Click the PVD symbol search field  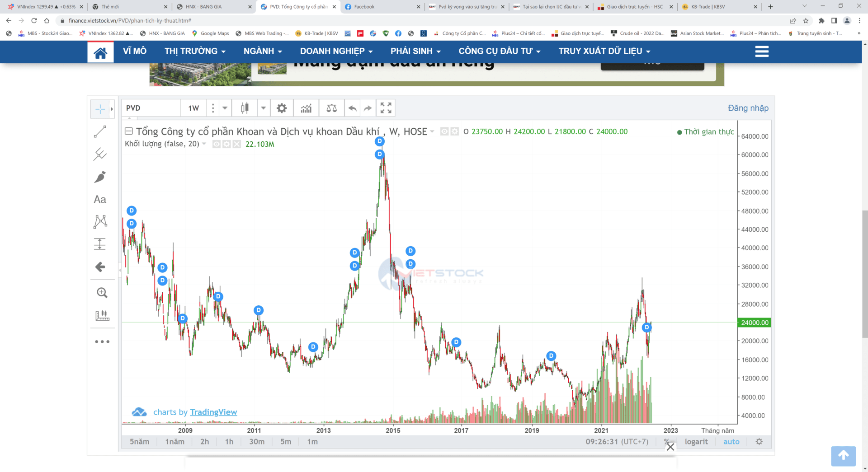click(151, 108)
